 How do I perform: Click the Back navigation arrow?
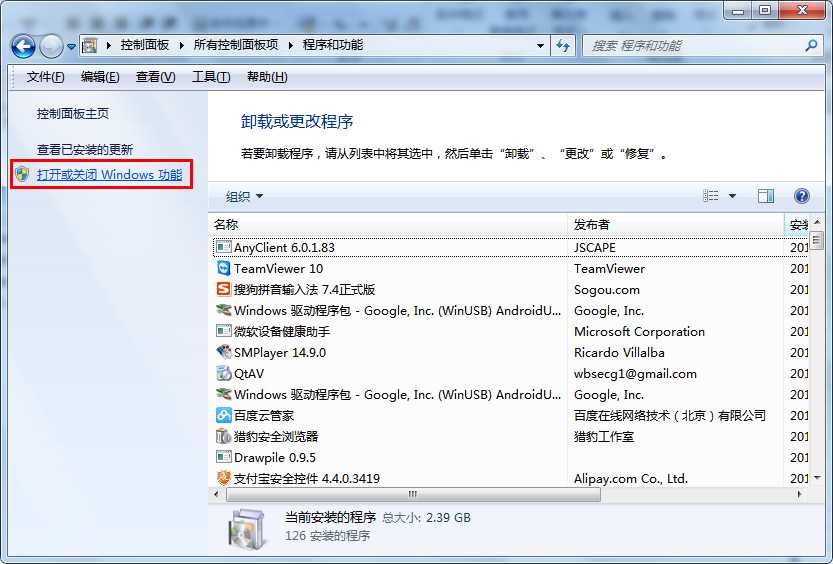[x=23, y=47]
